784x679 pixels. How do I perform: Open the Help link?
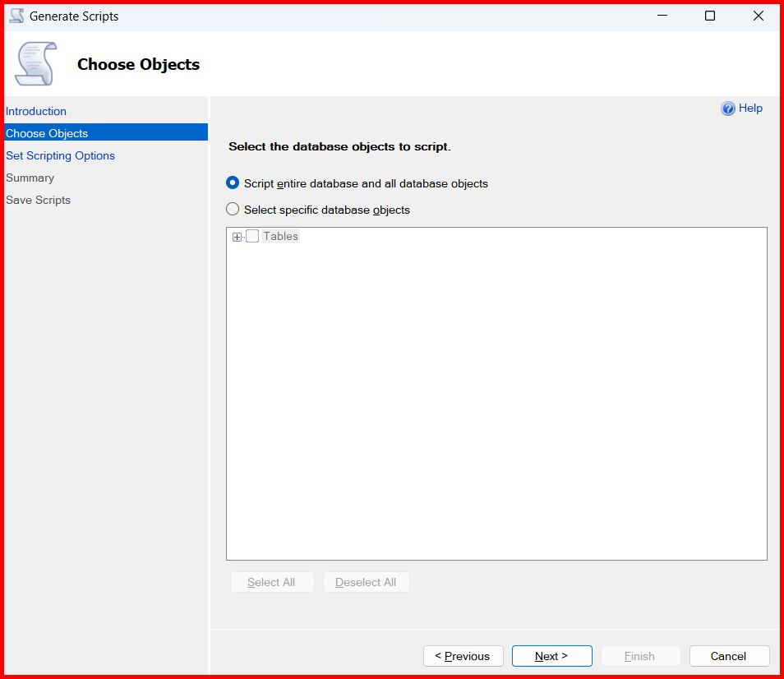click(750, 109)
